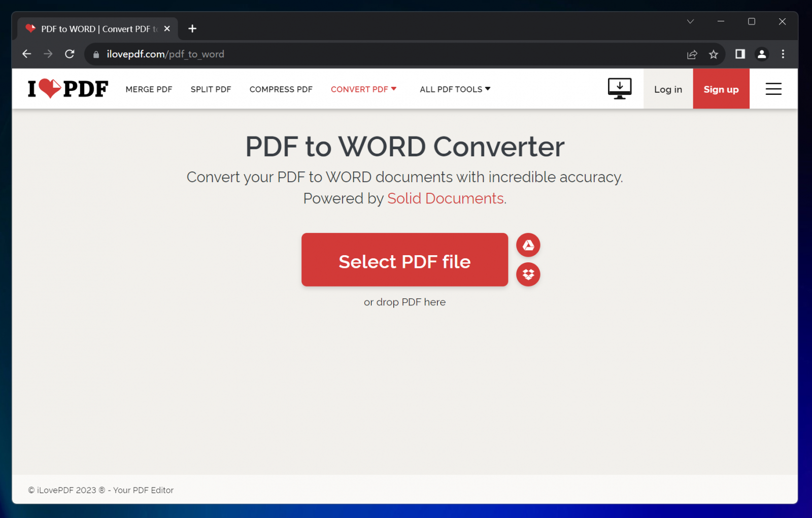
Task: Click Select PDF file button
Action: pyautogui.click(x=404, y=260)
